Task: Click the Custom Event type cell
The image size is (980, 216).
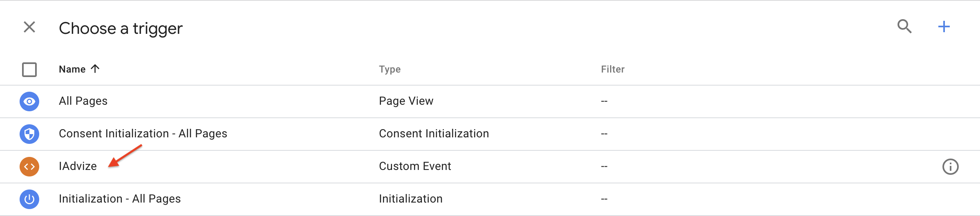Action: click(x=415, y=166)
